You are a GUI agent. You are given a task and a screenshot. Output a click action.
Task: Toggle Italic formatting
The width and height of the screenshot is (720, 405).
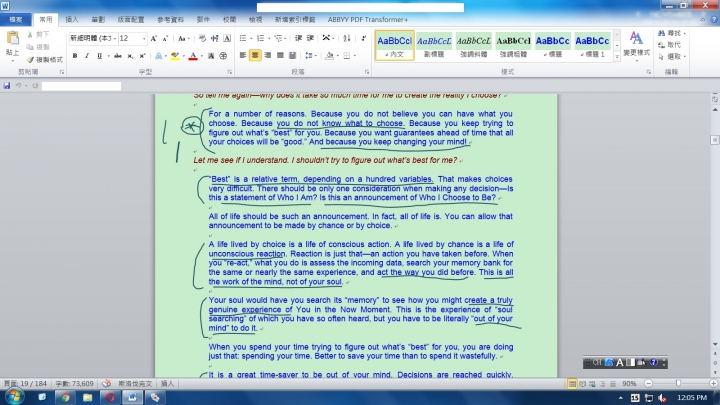pos(87,56)
